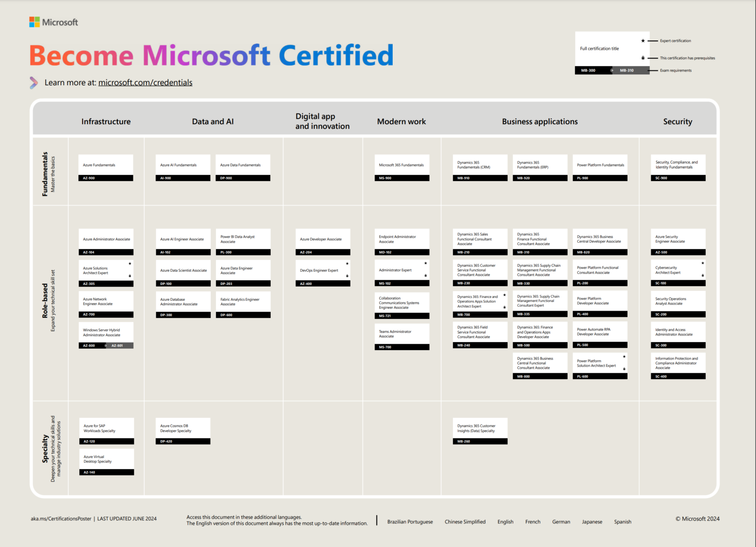756x547 pixels.
Task: Click the prerequisites lock icon in the legend
Action: click(x=643, y=58)
